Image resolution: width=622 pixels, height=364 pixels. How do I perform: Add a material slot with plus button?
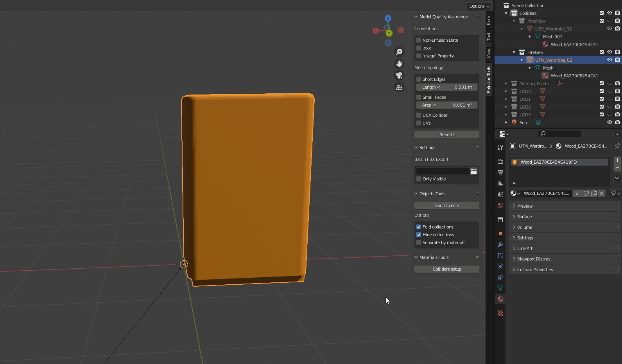pyautogui.click(x=617, y=160)
